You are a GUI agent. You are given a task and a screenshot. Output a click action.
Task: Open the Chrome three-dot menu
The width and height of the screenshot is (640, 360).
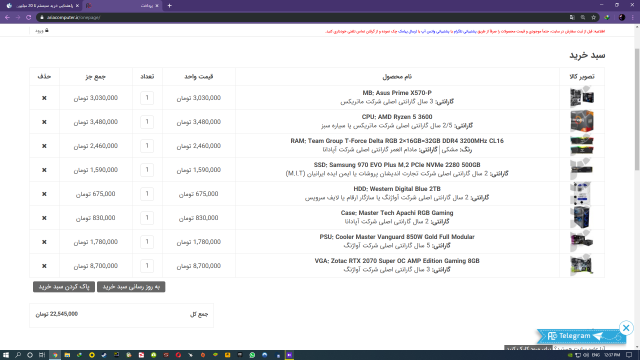tap(633, 17)
